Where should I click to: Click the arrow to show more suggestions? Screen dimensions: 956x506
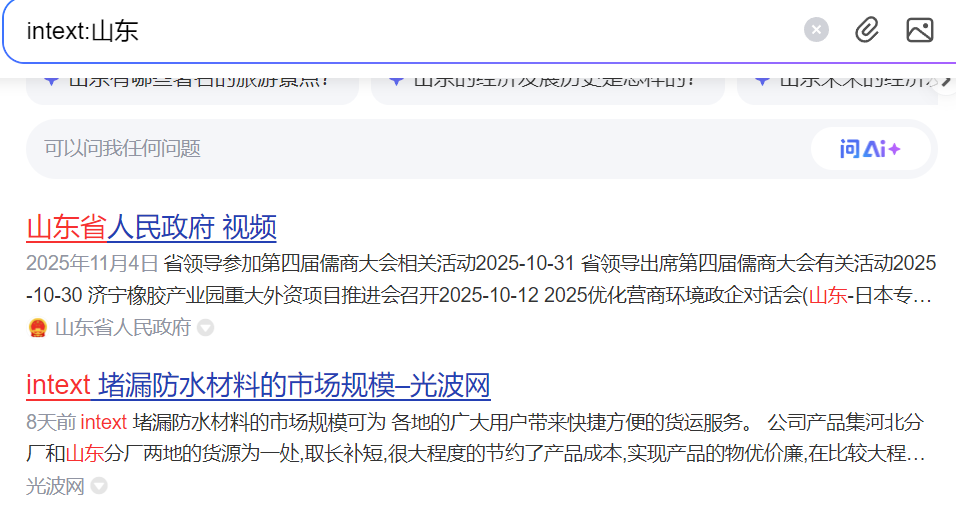[946, 81]
